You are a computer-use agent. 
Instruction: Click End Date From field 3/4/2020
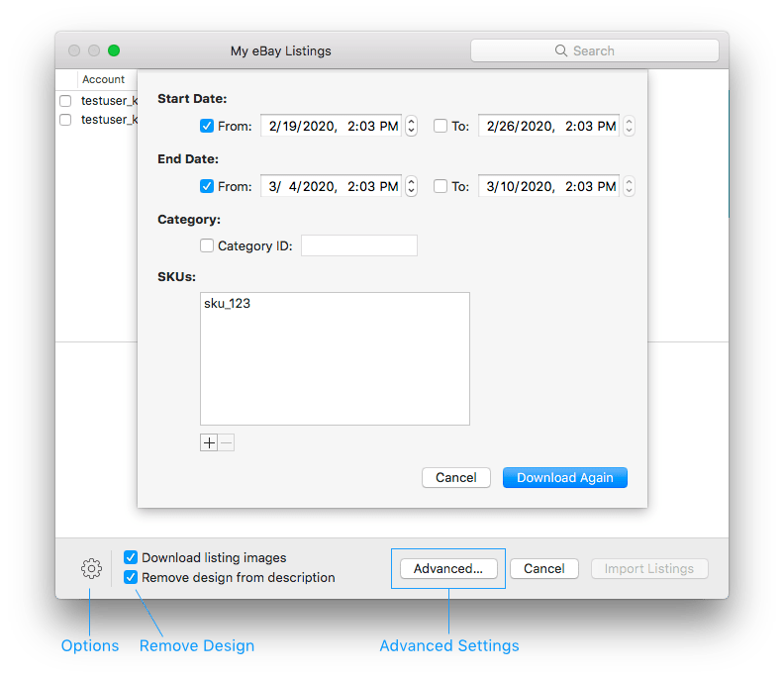tap(331, 186)
